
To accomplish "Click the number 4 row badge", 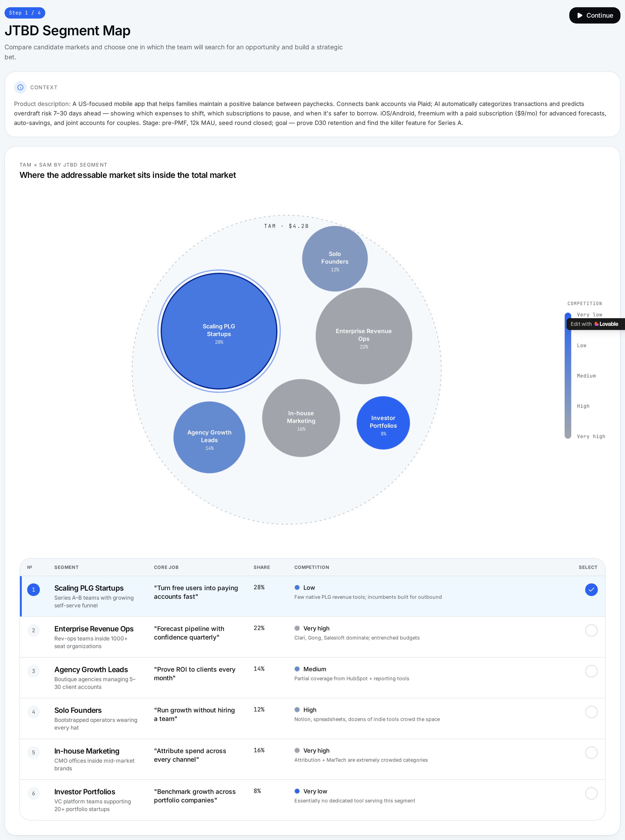I will coord(34,712).
